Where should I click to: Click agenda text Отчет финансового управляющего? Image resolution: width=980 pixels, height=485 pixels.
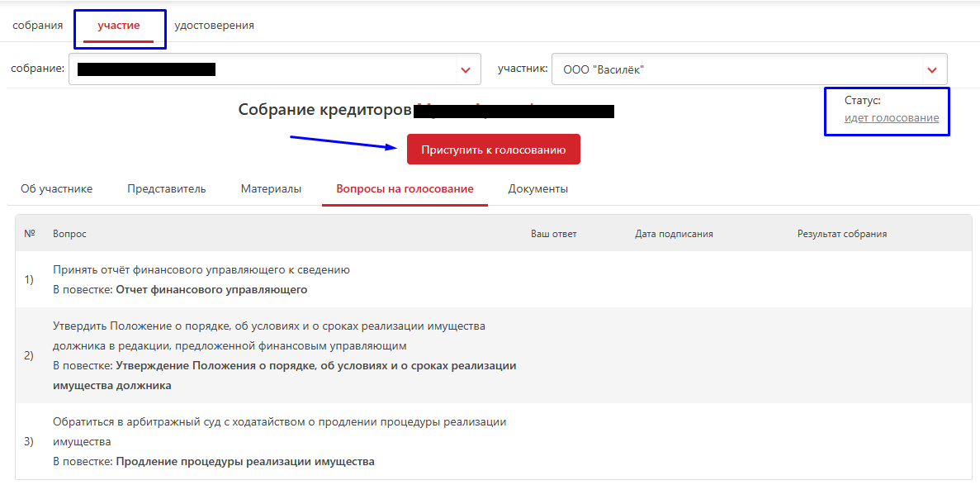click(x=212, y=290)
